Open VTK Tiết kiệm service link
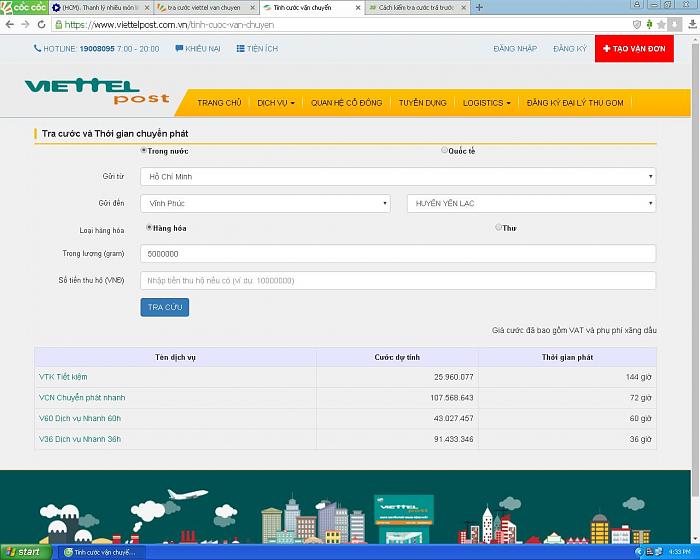This screenshot has width=700, height=560. click(x=63, y=377)
